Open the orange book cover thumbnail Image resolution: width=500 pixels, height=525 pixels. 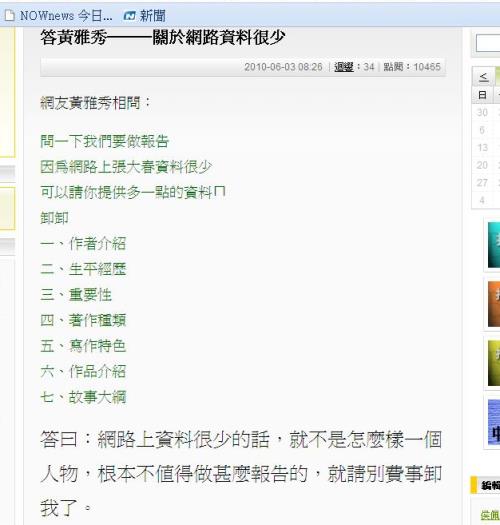coord(494,304)
